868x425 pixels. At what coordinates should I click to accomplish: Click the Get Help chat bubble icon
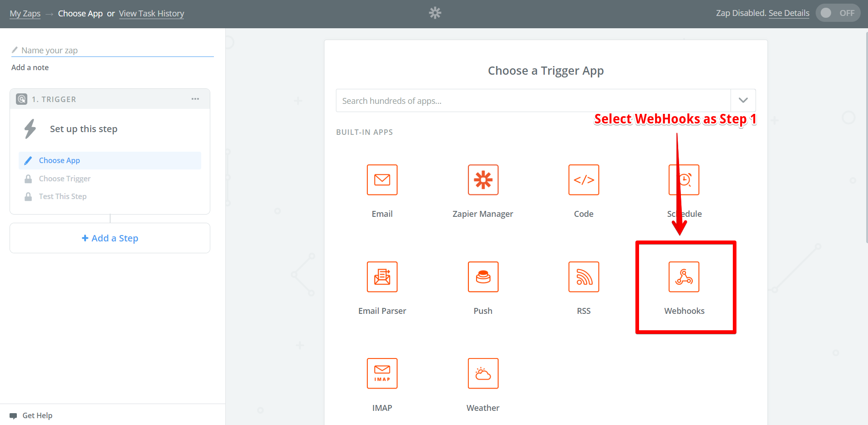click(x=13, y=416)
